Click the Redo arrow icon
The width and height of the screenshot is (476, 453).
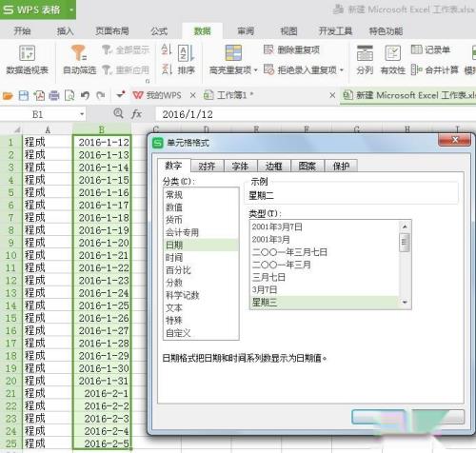click(101, 95)
